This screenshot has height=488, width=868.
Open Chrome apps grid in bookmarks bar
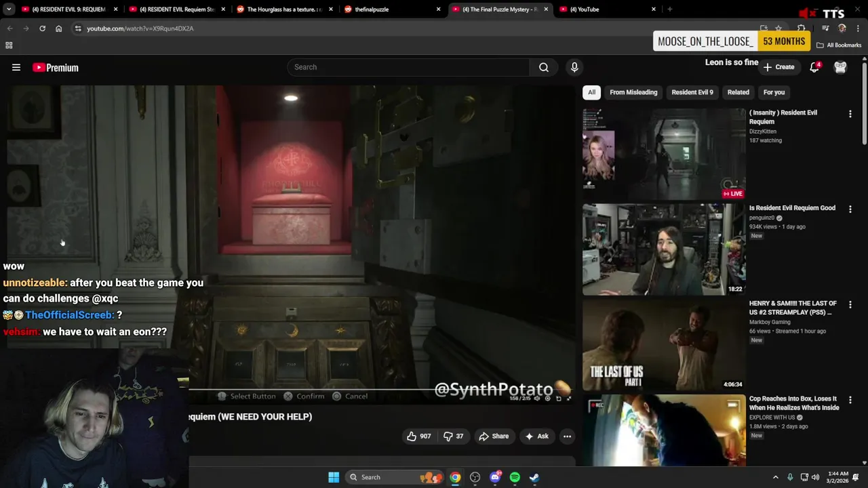(x=9, y=45)
